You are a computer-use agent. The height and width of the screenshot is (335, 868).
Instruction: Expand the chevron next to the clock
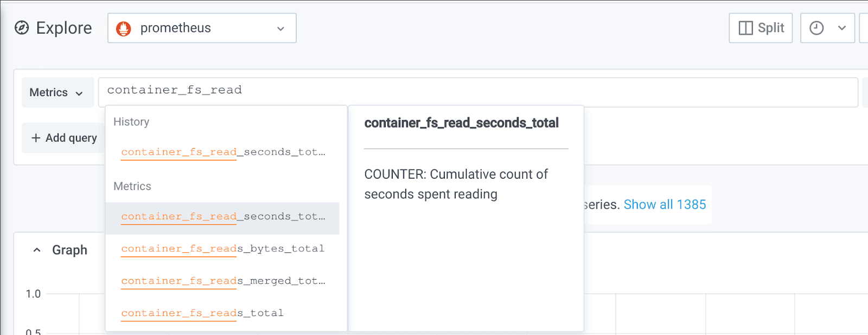point(842,28)
